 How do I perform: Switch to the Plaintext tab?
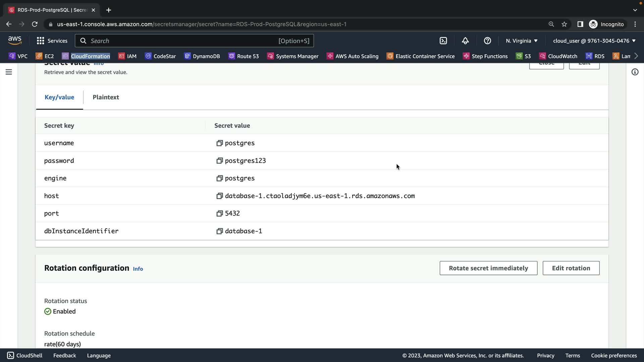106,97
